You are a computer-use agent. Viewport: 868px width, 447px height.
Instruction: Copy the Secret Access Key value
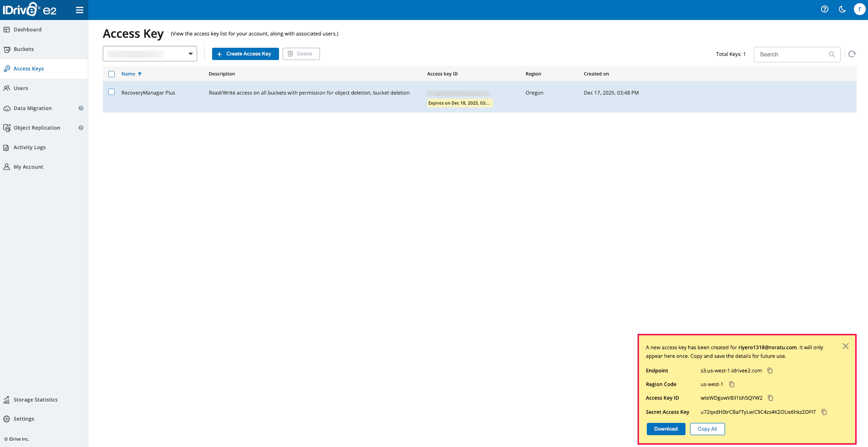[x=824, y=412]
